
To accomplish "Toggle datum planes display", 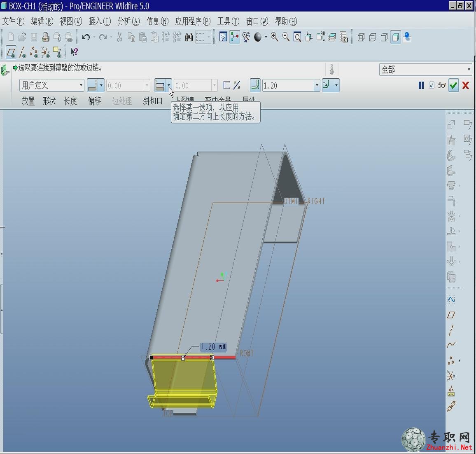I will (x=11, y=52).
